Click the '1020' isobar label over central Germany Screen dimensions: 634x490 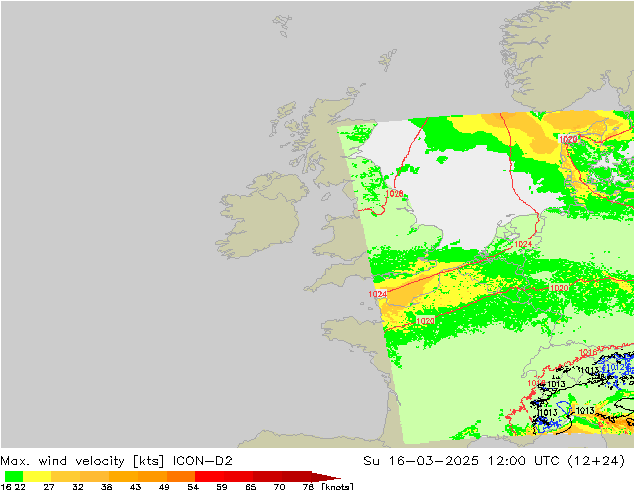[x=559, y=288]
